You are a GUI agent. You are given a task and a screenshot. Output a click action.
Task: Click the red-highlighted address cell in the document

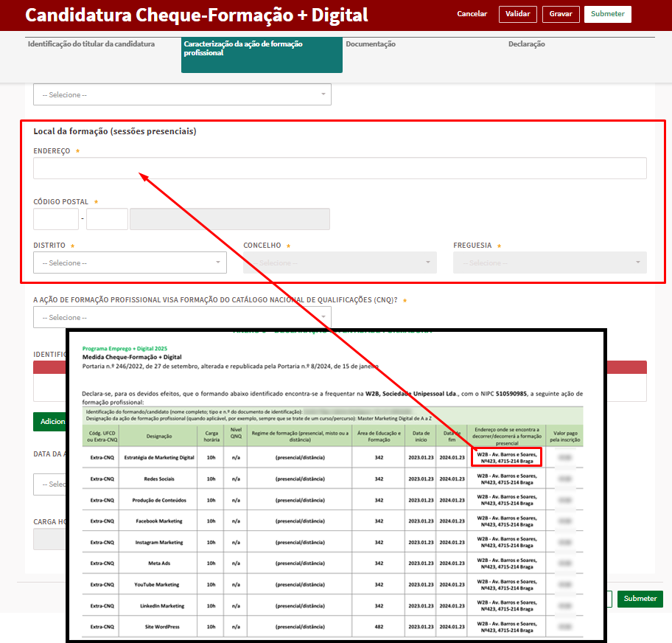click(x=506, y=458)
